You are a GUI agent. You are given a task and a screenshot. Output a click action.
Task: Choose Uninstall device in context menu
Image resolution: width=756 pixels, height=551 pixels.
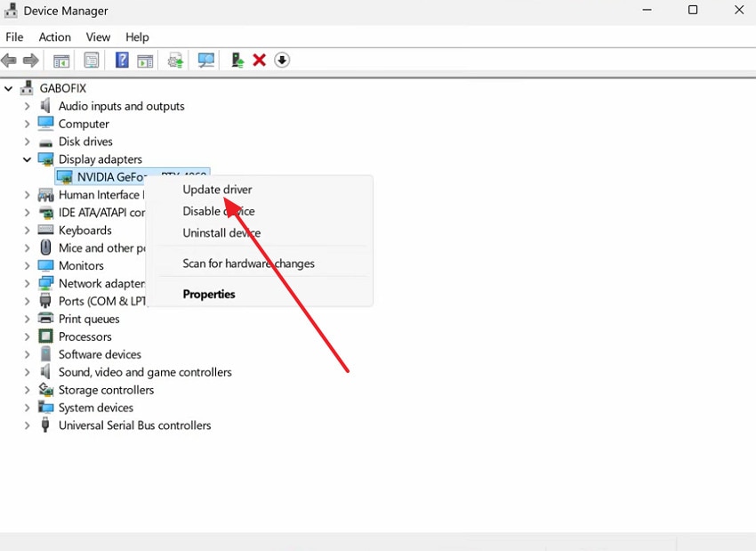pos(221,233)
